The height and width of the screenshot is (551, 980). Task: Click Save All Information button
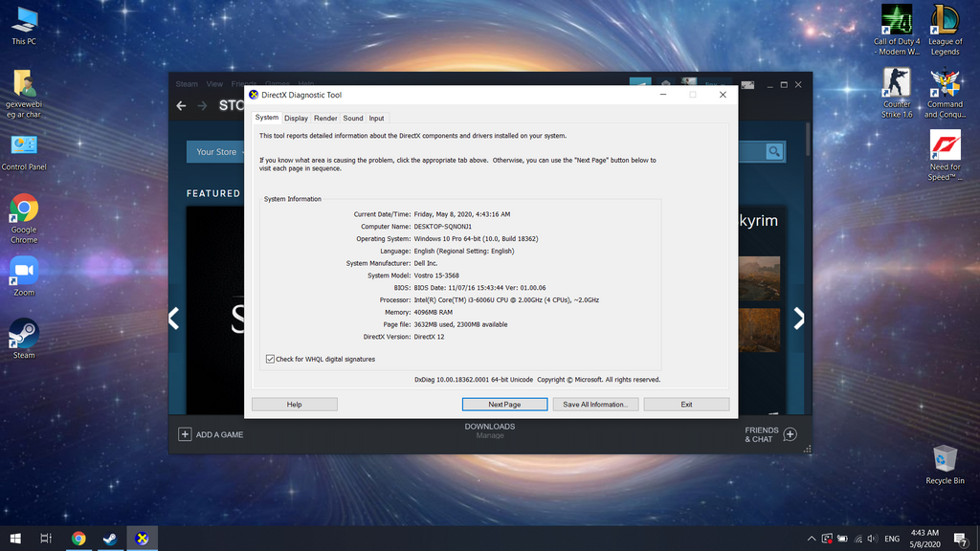click(595, 405)
